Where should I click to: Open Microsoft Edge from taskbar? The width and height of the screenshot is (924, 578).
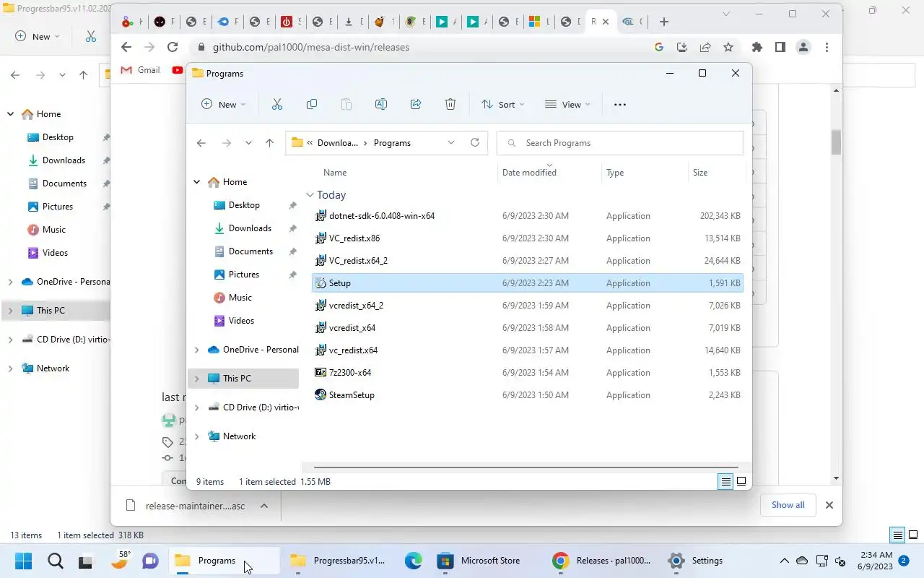coord(413,561)
